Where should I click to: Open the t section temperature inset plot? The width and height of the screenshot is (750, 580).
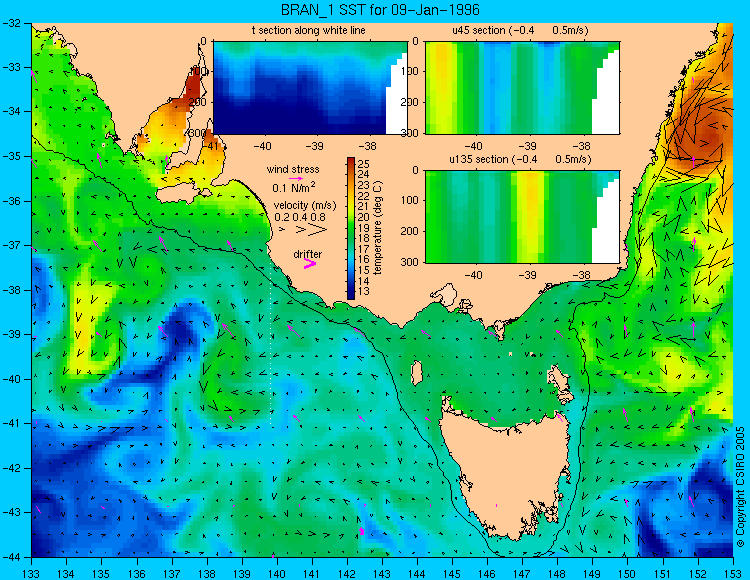[310, 88]
